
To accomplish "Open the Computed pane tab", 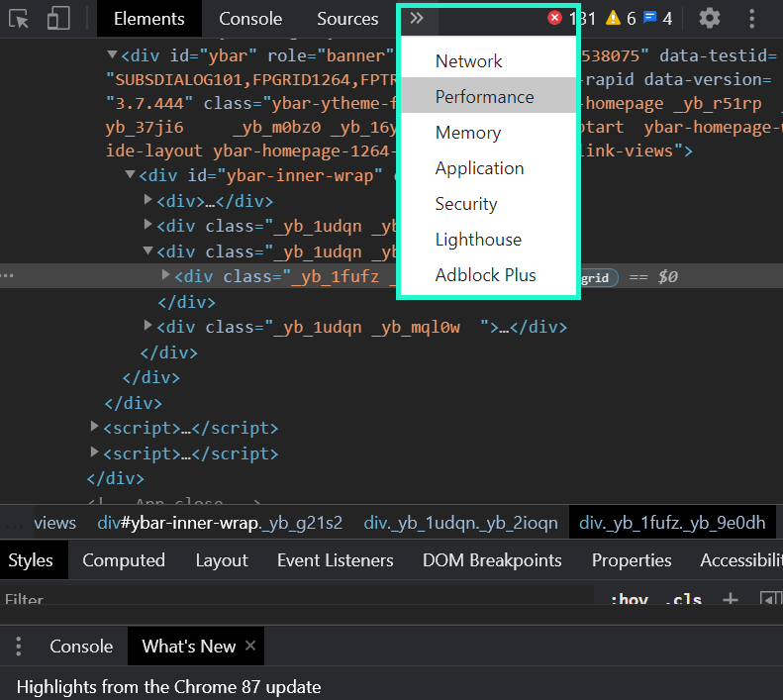I will pos(124,560).
